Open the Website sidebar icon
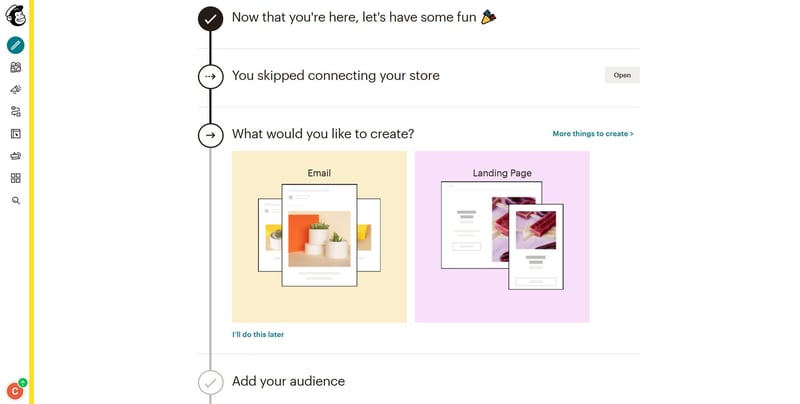The image size is (800, 404). point(15,133)
